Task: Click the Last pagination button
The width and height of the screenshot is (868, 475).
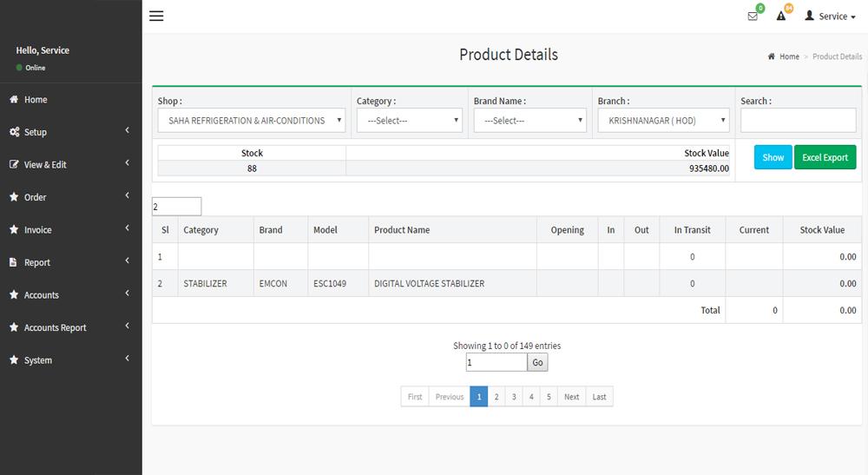Action: coord(599,397)
